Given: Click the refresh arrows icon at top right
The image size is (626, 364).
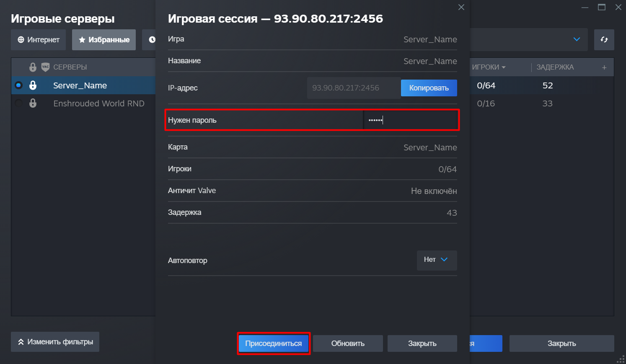Looking at the screenshot, I should 604,40.
